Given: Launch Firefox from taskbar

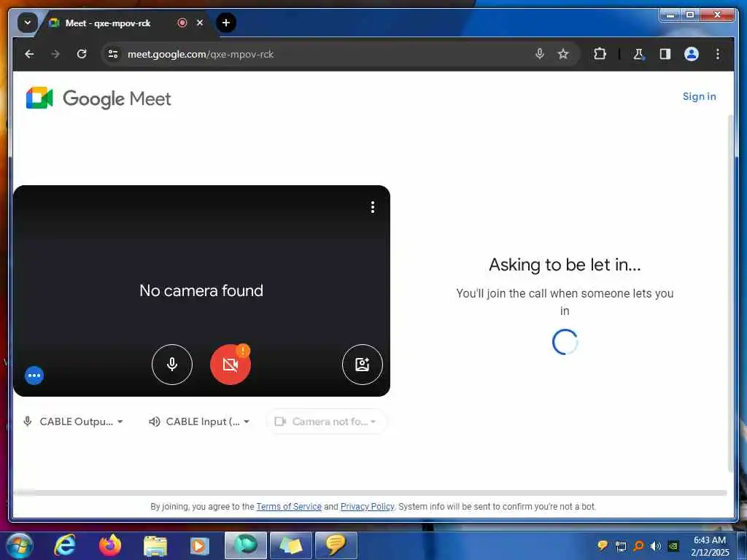Looking at the screenshot, I should click(110, 545).
